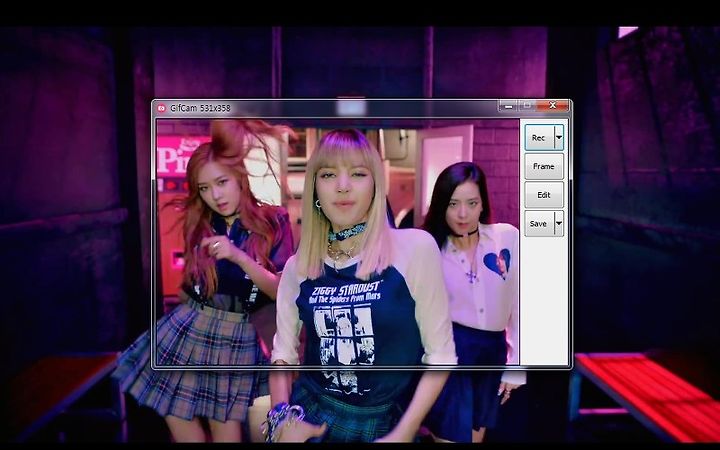Open the Edit button in GifCam
Image resolution: width=720 pixels, height=450 pixels.
point(544,195)
